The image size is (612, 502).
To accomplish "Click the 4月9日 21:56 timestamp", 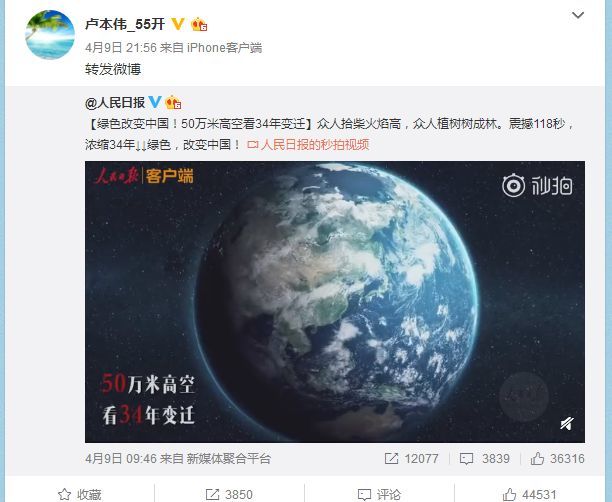I will (x=121, y=48).
